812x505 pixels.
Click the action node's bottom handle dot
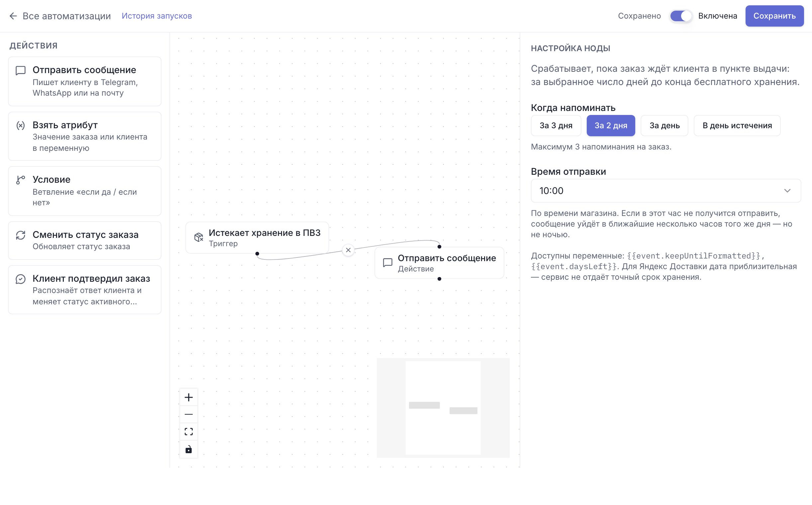click(x=439, y=279)
